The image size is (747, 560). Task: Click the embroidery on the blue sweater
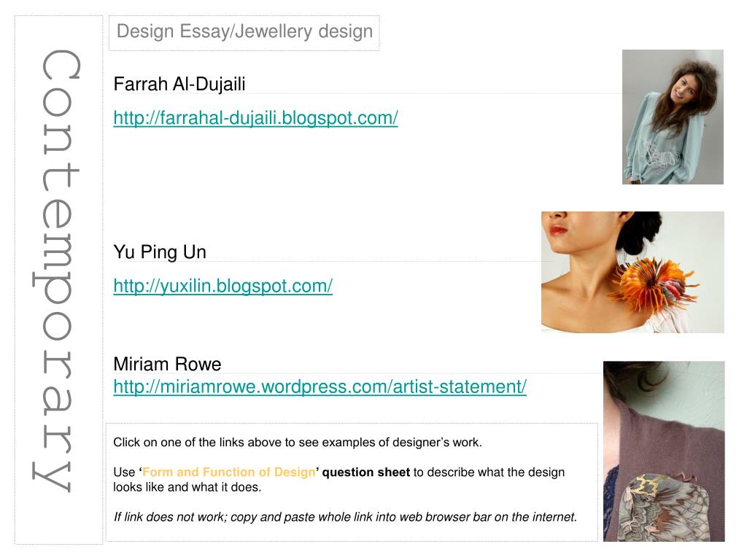tap(659, 152)
